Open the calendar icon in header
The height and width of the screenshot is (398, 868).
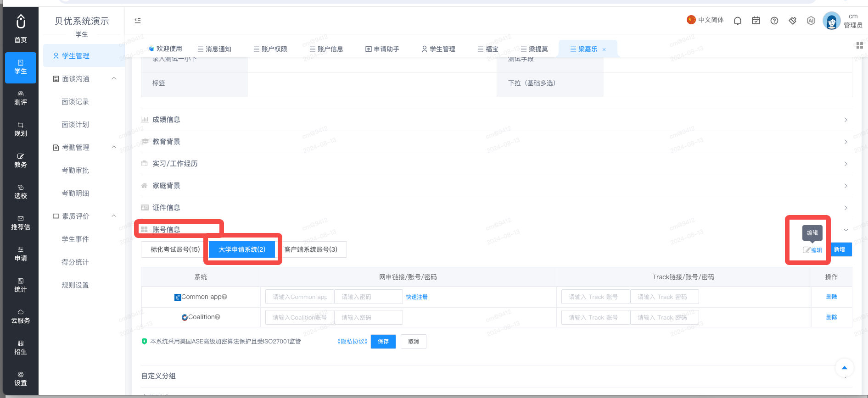coord(756,21)
